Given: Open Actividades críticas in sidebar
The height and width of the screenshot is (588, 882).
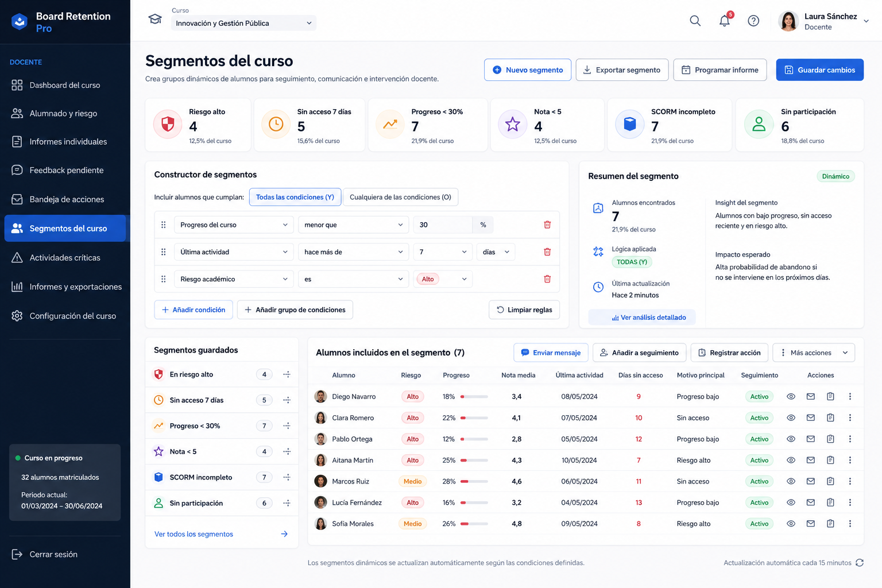Looking at the screenshot, I should tap(65, 257).
